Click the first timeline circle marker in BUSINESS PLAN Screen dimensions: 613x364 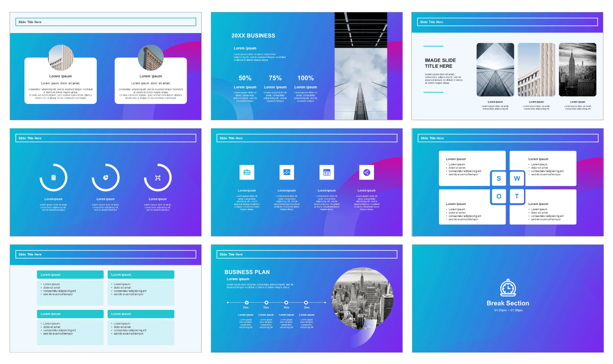pos(247,303)
